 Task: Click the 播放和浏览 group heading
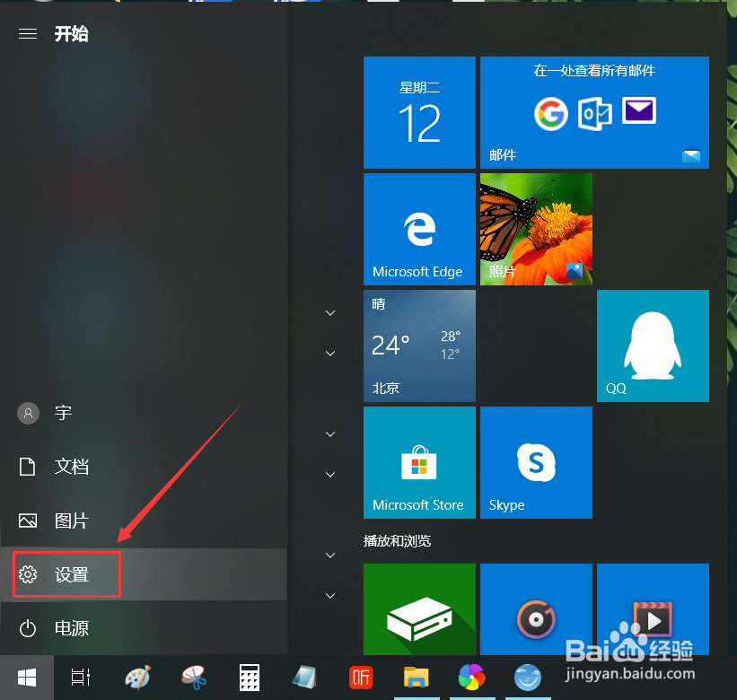tap(397, 541)
